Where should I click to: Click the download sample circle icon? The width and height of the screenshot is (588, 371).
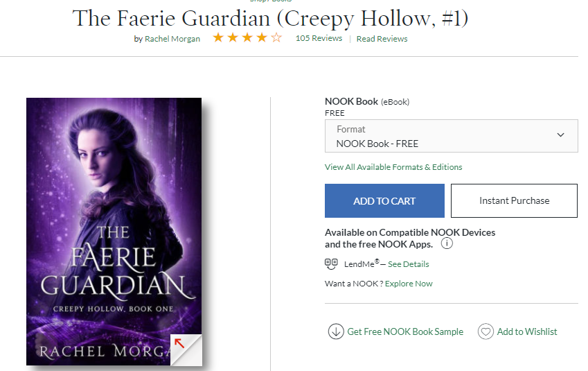[x=336, y=331]
